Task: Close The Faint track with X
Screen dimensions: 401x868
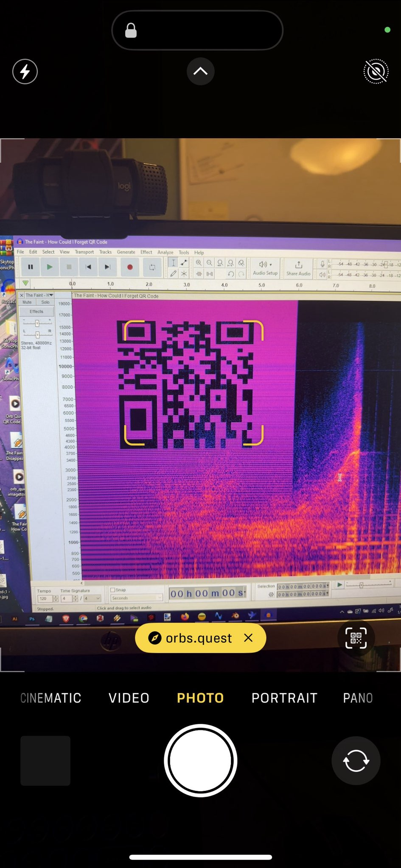Action: click(x=22, y=295)
